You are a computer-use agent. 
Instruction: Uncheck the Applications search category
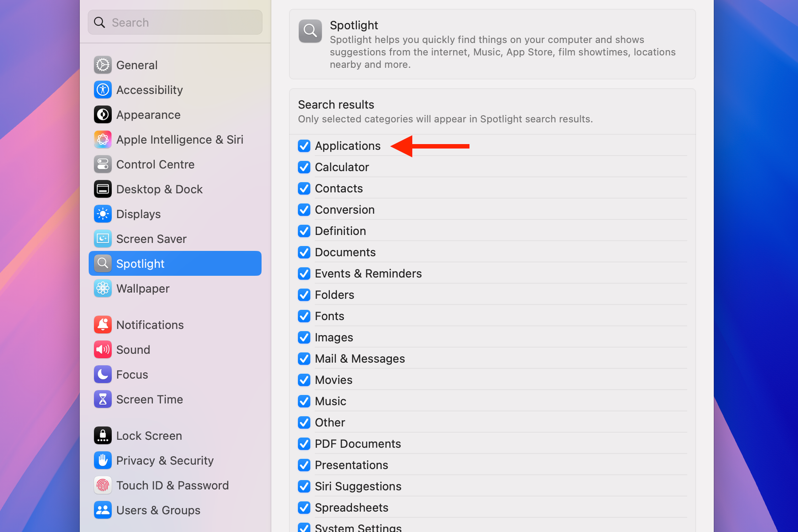(x=304, y=146)
